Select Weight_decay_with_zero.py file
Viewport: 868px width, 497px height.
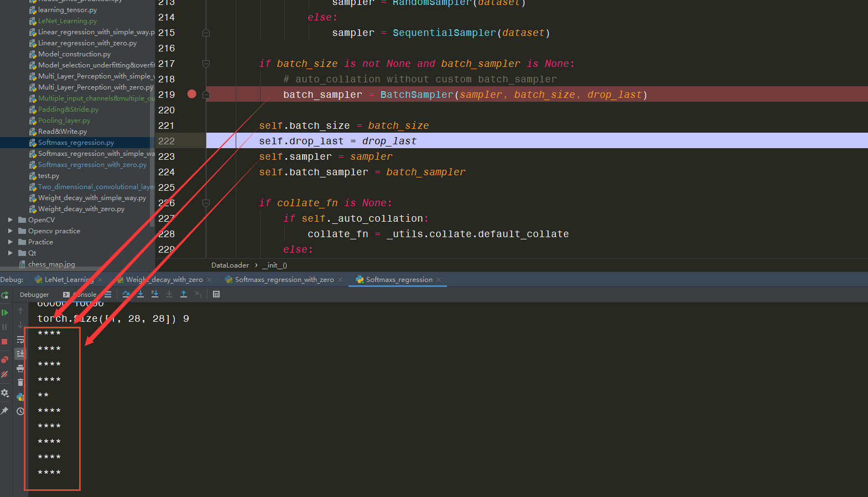(x=81, y=209)
